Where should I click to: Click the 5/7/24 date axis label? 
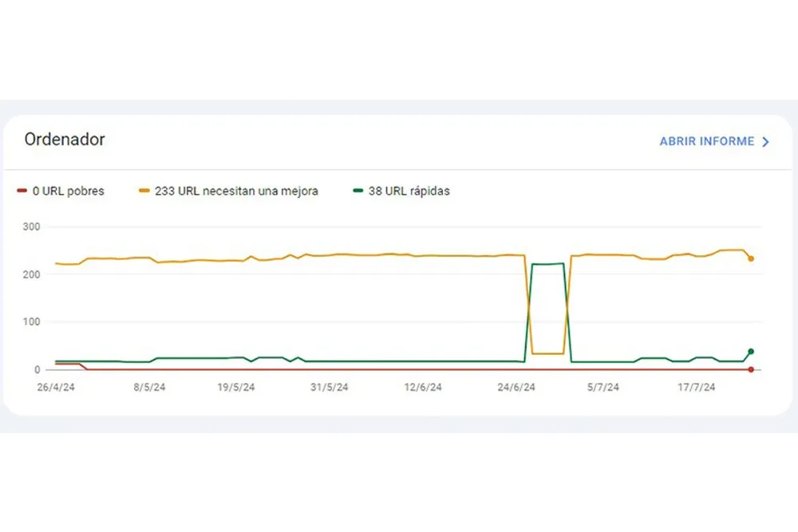tap(603, 387)
